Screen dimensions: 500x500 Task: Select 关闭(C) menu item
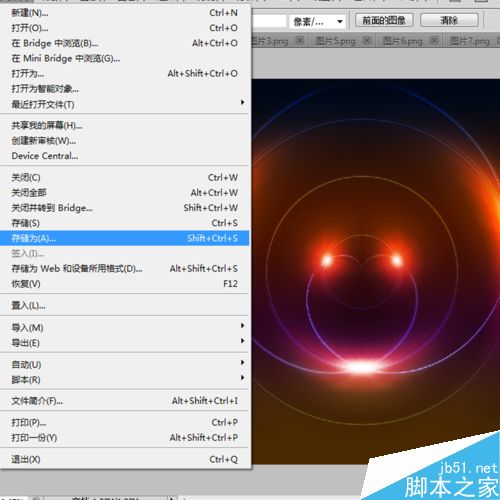click(x=125, y=178)
